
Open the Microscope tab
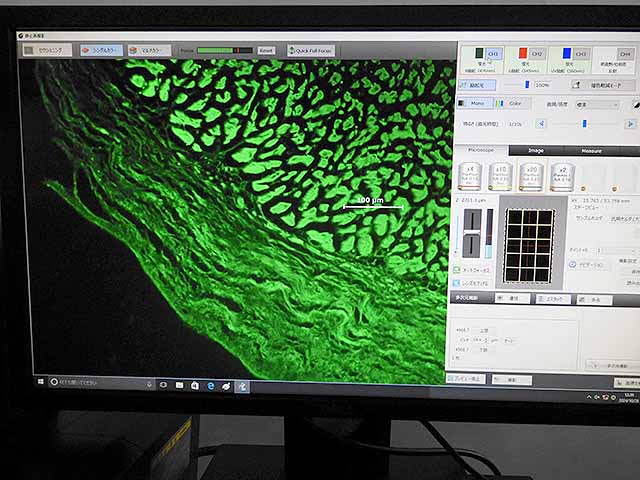pos(481,150)
